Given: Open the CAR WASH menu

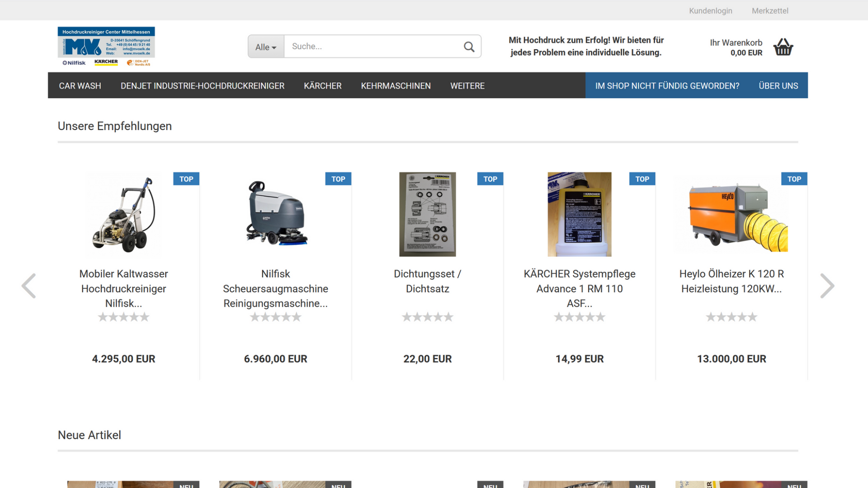Looking at the screenshot, I should [80, 86].
